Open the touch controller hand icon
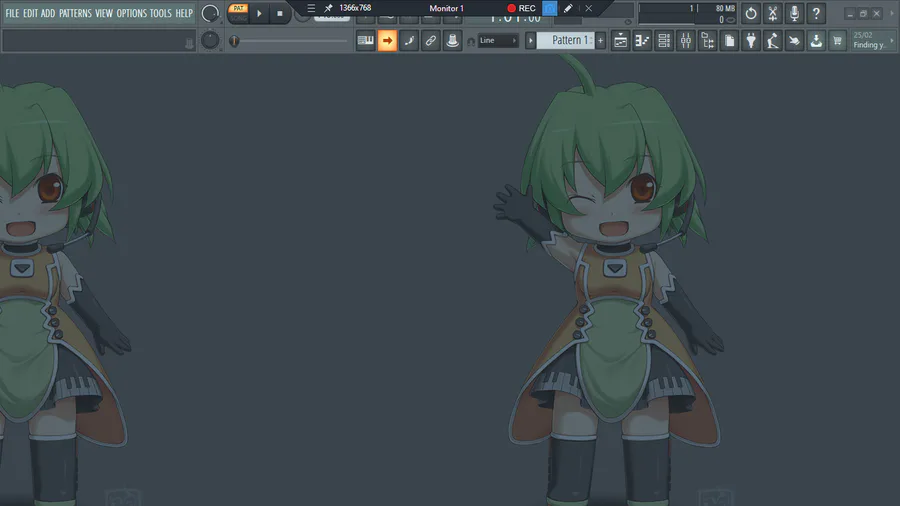Screen dimensions: 900x506 coord(794,41)
